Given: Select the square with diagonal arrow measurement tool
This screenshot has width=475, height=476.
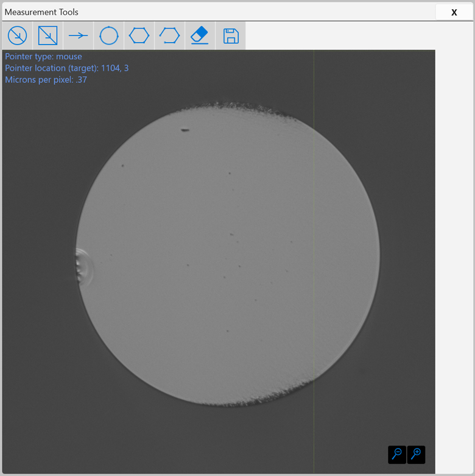Looking at the screenshot, I should pos(48,36).
